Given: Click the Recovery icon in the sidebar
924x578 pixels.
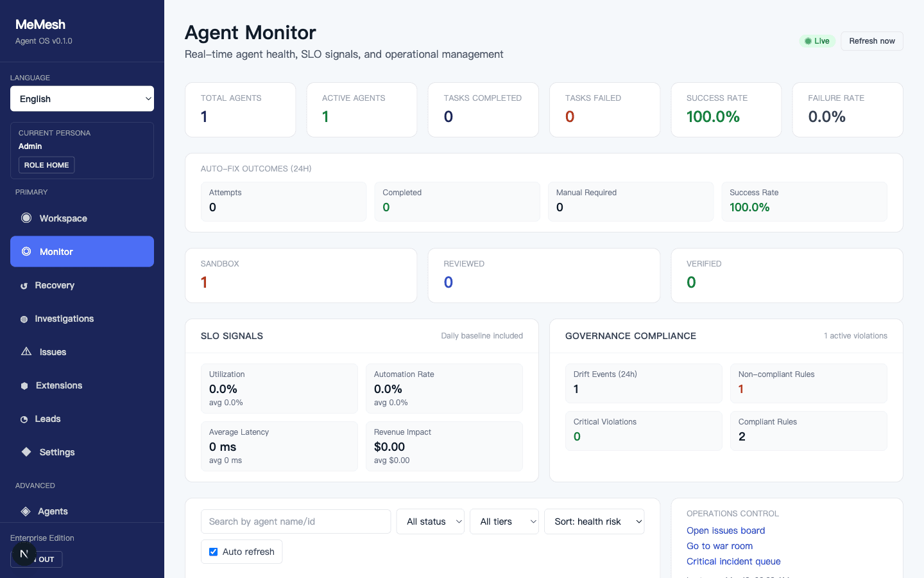Looking at the screenshot, I should click(24, 286).
